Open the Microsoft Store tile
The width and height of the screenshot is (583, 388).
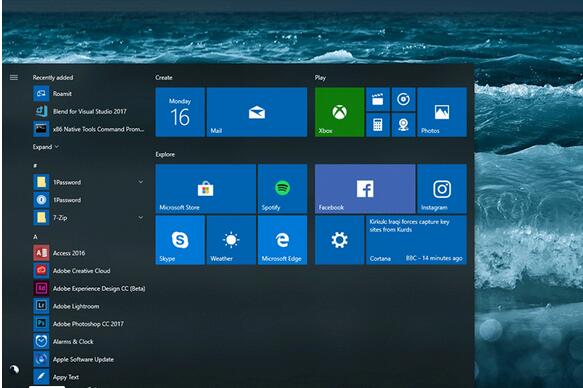pos(206,189)
